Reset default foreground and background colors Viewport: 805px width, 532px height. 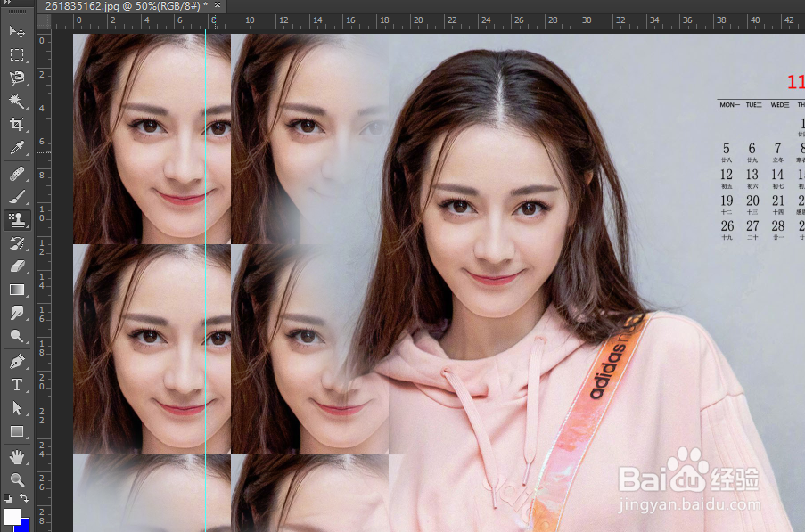point(8,498)
